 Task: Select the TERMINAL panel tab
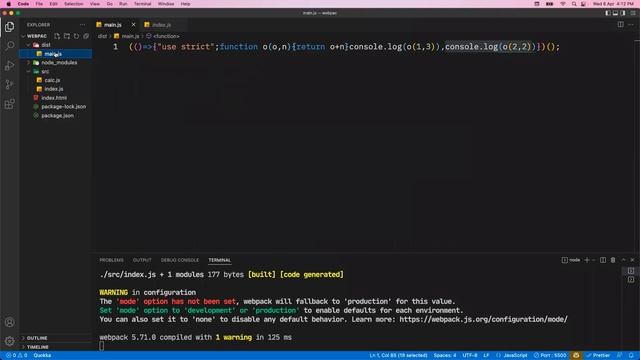pyautogui.click(x=220, y=260)
